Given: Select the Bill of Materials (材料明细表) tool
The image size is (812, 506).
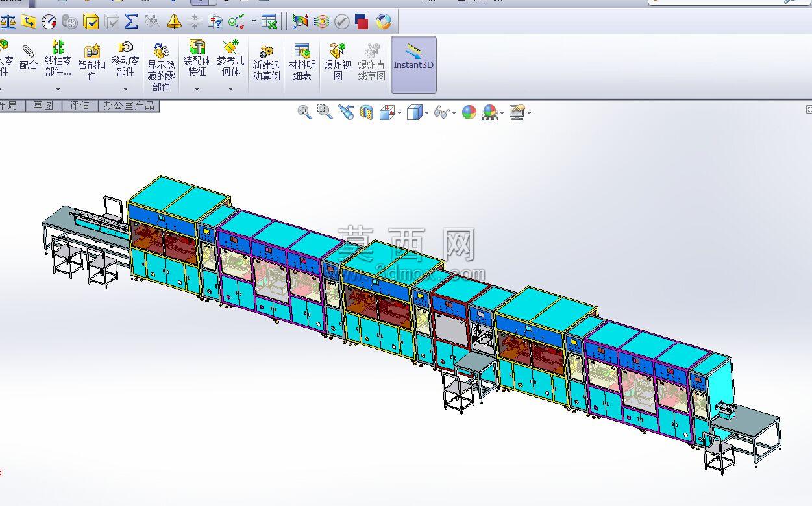Looking at the screenshot, I should point(302,63).
